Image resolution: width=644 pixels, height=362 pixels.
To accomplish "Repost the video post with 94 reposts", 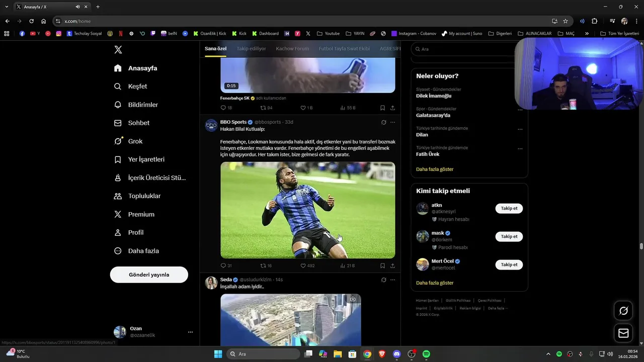I will pos(266,108).
